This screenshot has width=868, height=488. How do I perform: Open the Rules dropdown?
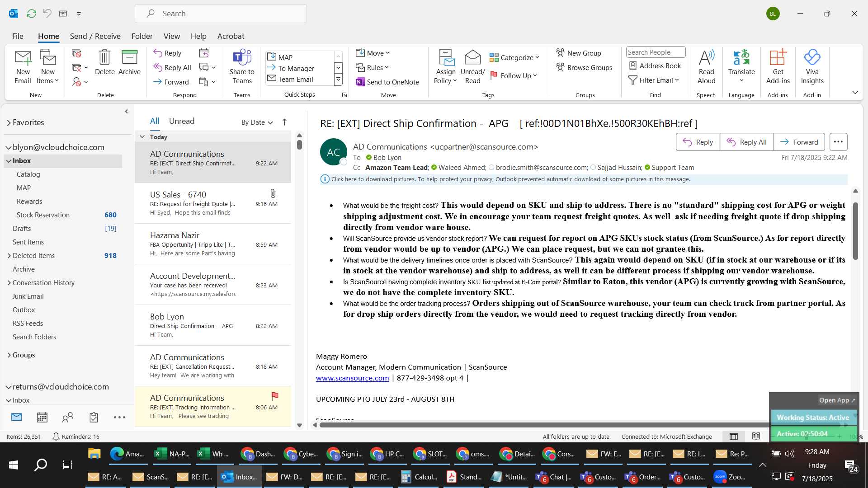tap(372, 67)
